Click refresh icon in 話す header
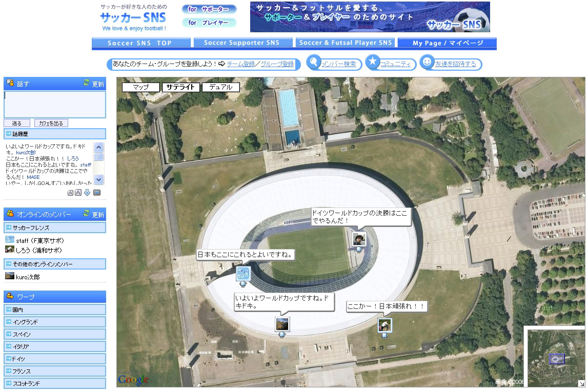This screenshot has height=391, width=588. click(86, 83)
